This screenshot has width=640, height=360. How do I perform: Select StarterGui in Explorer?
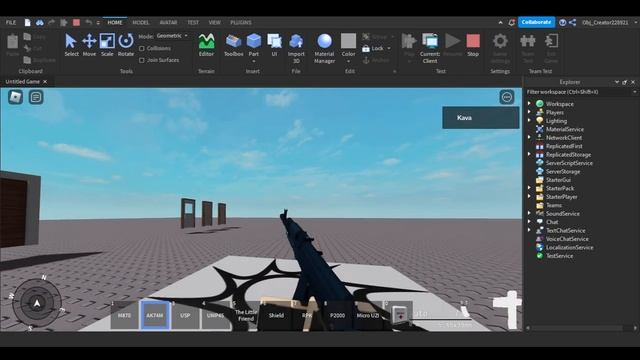coord(558,180)
